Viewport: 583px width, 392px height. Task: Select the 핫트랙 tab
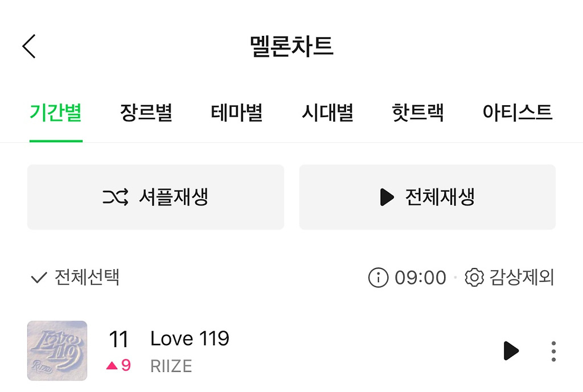click(x=418, y=112)
